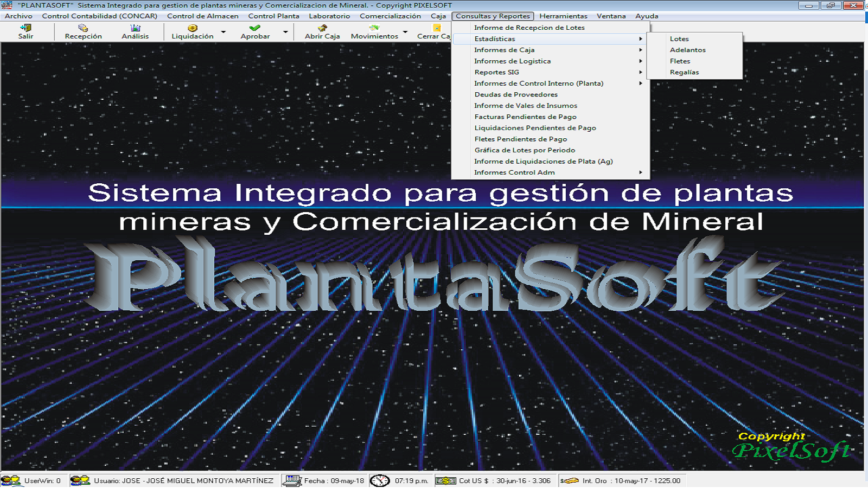Expand the Movimientos dropdown arrow
The height and width of the screenshot is (488, 868).
coord(405,32)
